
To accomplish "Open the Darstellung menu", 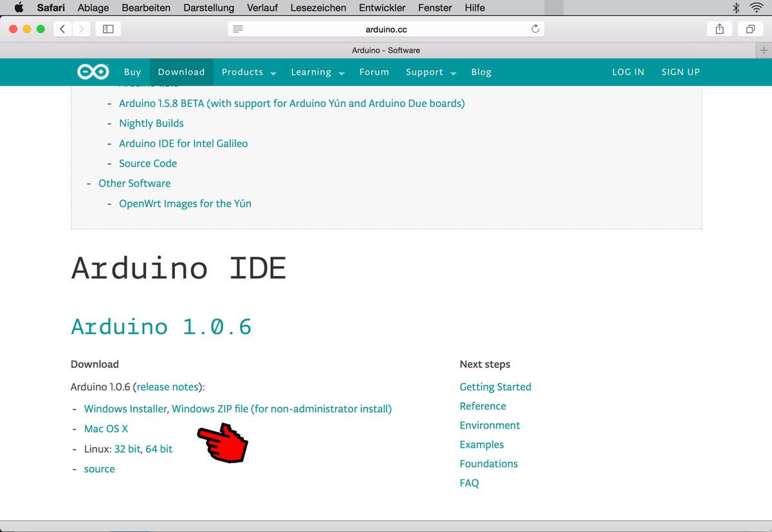I will tap(208, 8).
